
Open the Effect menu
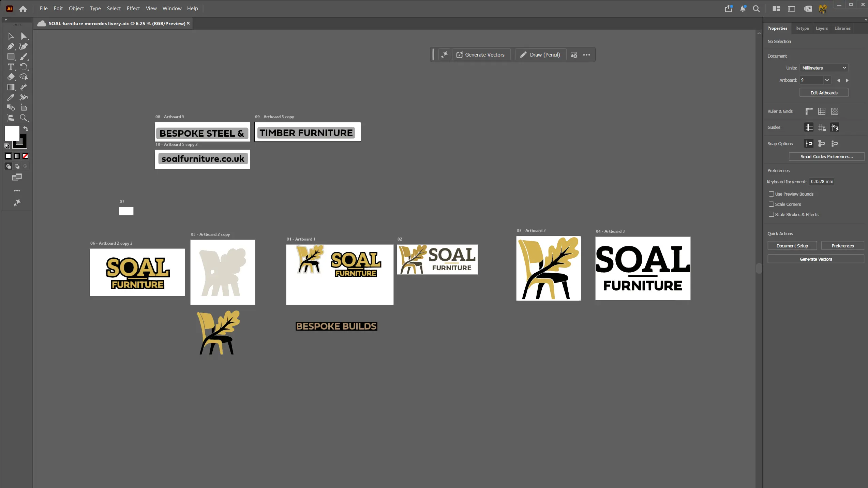133,9
